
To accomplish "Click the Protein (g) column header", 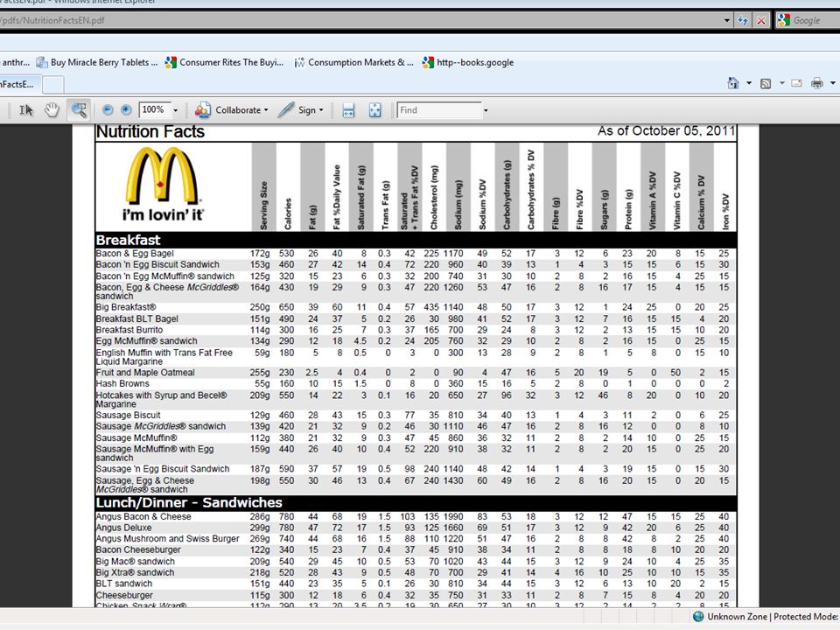I will (x=628, y=209).
